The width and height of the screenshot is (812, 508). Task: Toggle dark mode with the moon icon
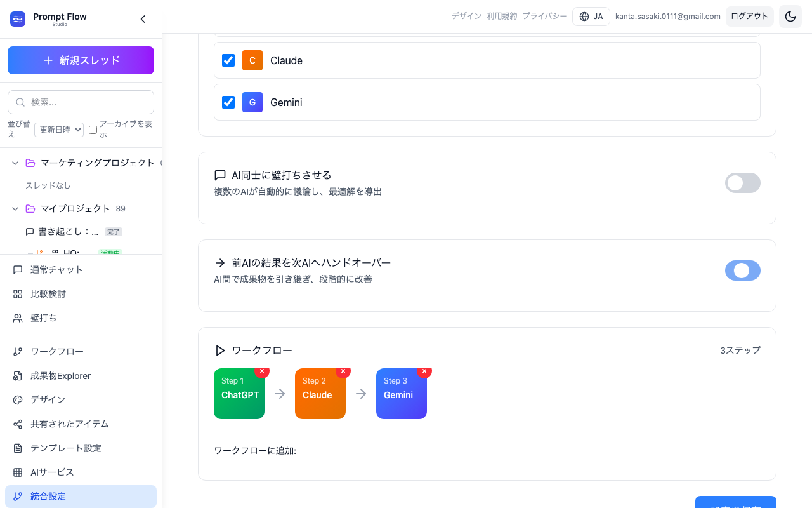coord(790,17)
